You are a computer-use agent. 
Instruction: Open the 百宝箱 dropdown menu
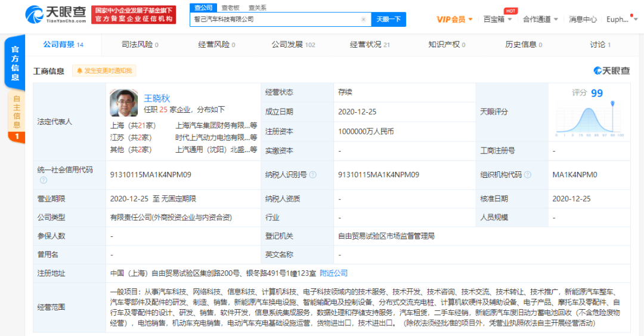point(497,20)
